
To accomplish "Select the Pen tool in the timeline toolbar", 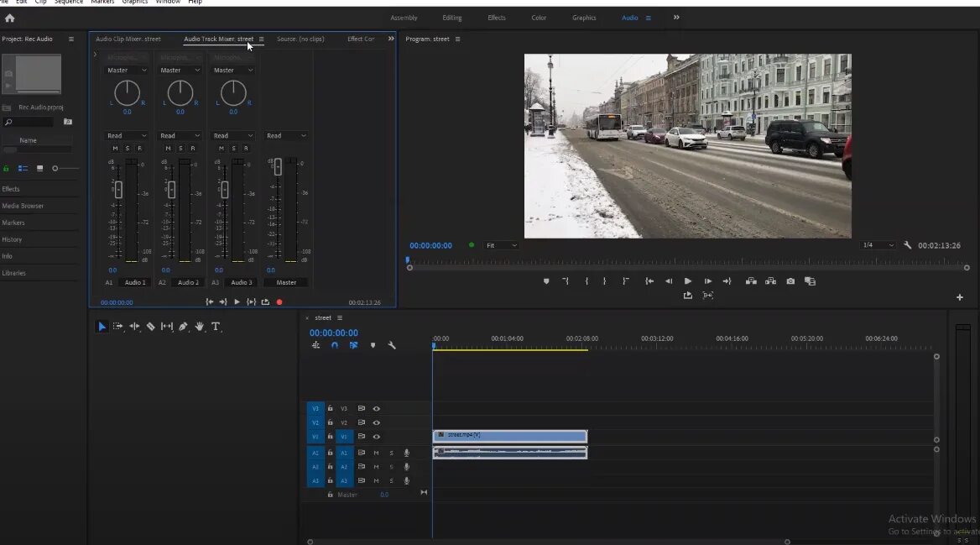I will 183,327.
